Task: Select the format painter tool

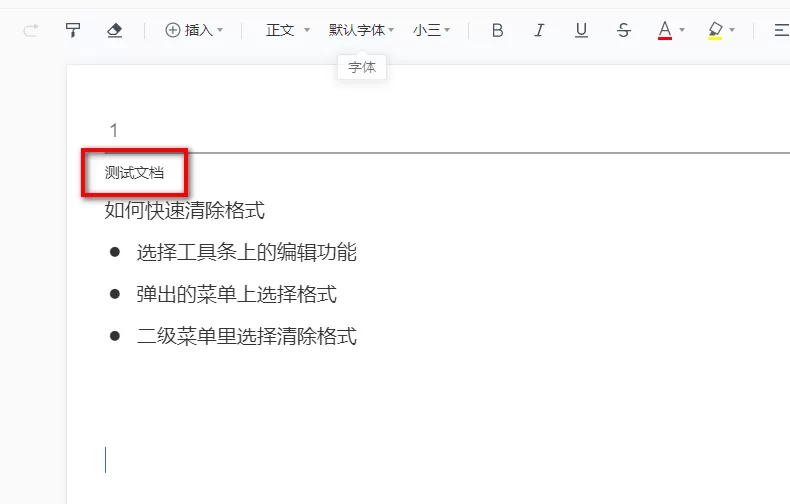Action: (73, 30)
